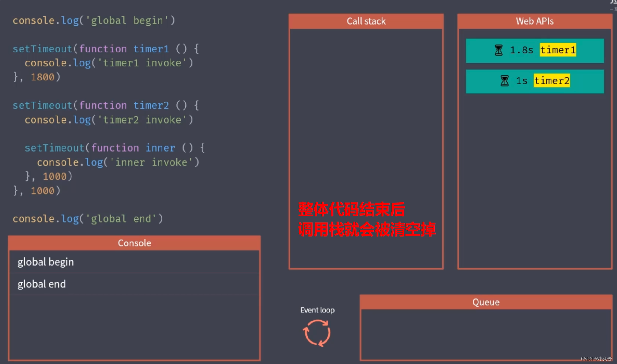This screenshot has height=364, width=617.
Task: Click the Web APIs panel header
Action: pos(534,21)
